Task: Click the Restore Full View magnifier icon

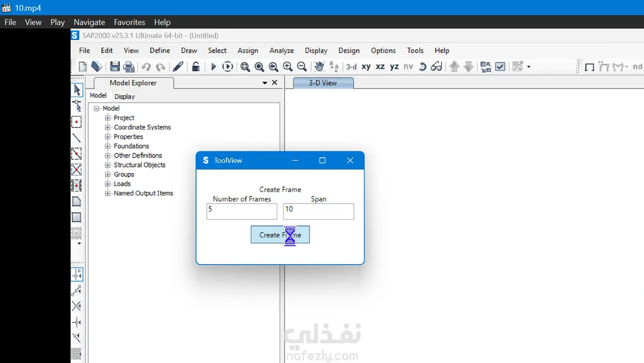Action: click(259, 67)
